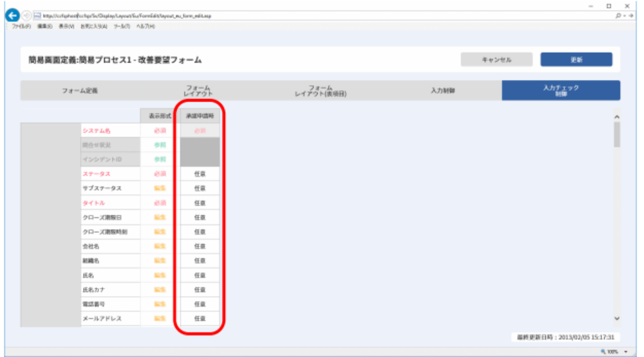644x357 pixels.
Task: Click 任意 cell in the クローズ期限日 row
Action: point(200,217)
